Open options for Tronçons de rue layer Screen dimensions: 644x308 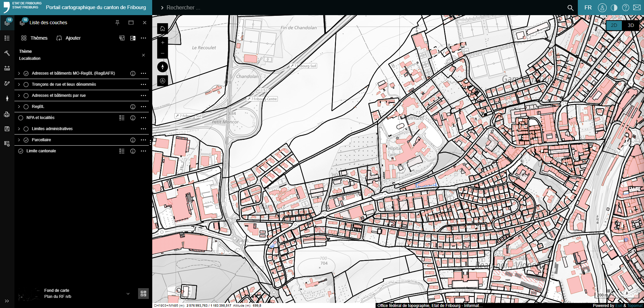(x=143, y=84)
